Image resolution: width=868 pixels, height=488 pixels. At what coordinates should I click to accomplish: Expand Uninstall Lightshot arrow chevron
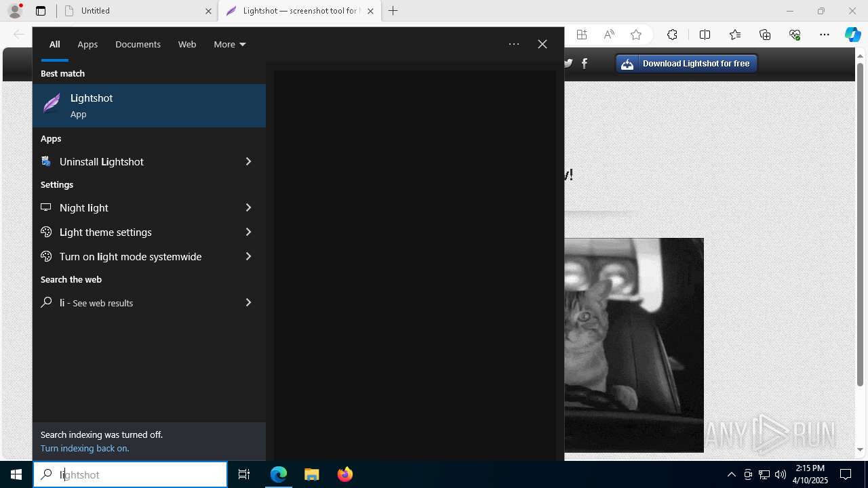pos(248,161)
